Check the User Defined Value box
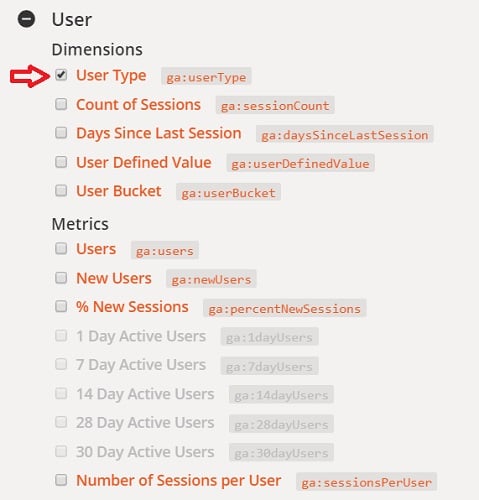The width and height of the screenshot is (479, 500). [x=61, y=162]
